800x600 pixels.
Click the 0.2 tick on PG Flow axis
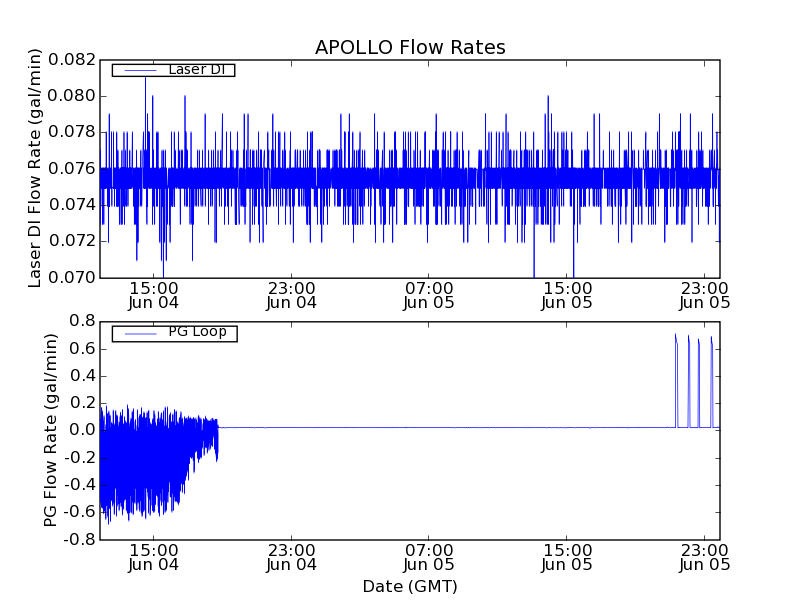pos(83,403)
